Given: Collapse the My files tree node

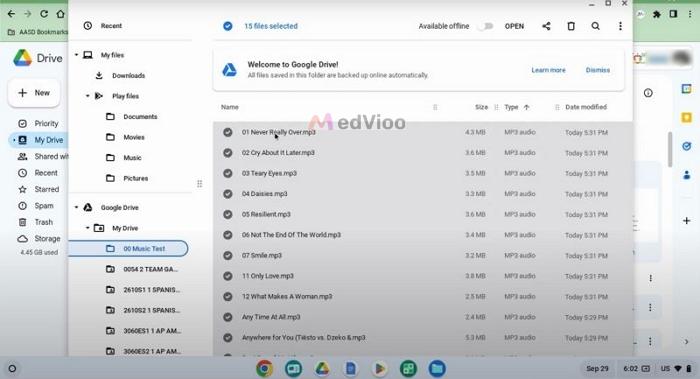Looking at the screenshot, I should (76, 55).
